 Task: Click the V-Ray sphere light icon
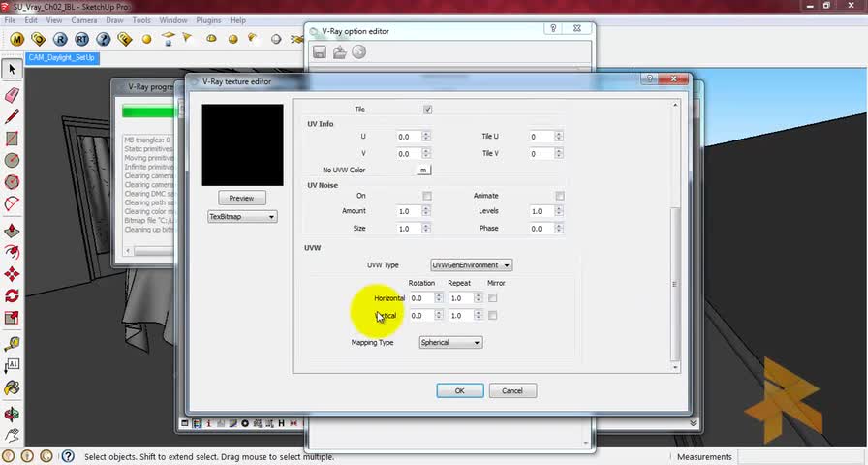[x=146, y=40]
